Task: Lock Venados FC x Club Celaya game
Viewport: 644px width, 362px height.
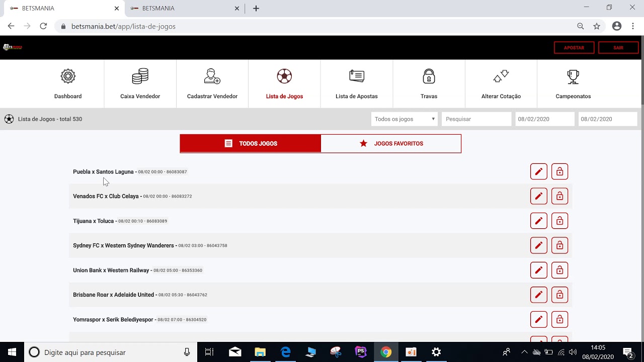Action: (559, 196)
